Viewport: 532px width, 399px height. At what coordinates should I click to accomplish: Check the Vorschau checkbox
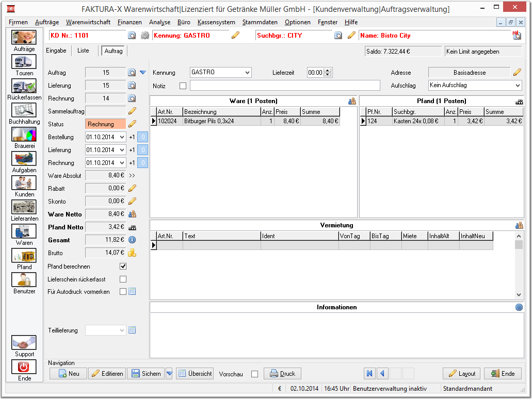pyautogui.click(x=254, y=374)
